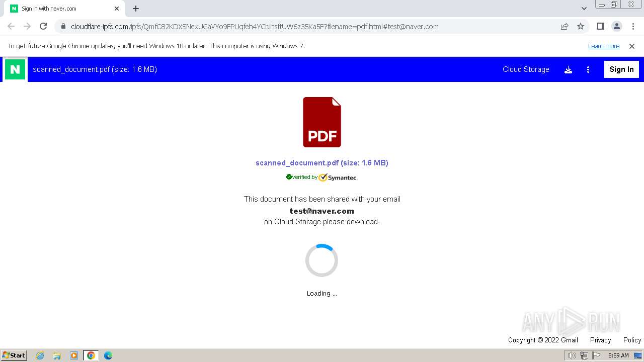Open Chrome three-dot menu
This screenshot has width=644, height=362.
point(632,26)
